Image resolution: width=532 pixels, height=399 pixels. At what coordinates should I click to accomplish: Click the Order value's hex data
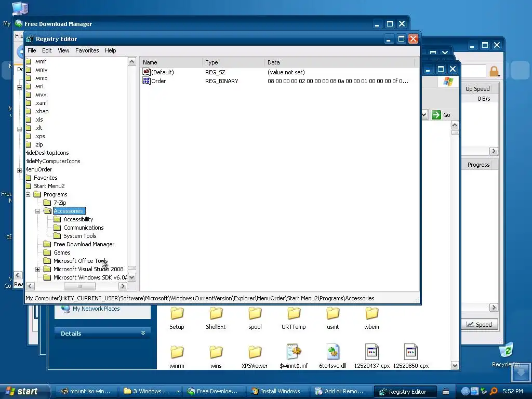click(x=338, y=81)
